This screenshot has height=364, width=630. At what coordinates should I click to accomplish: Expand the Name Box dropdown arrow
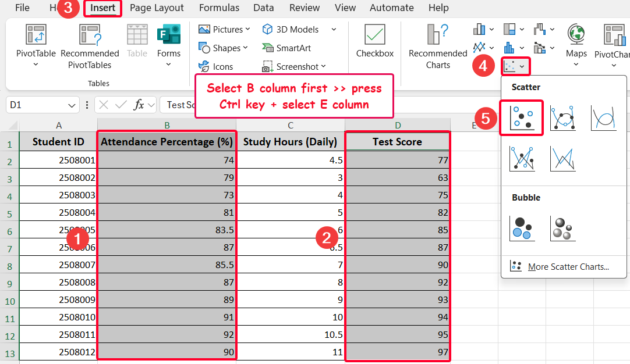(72, 105)
